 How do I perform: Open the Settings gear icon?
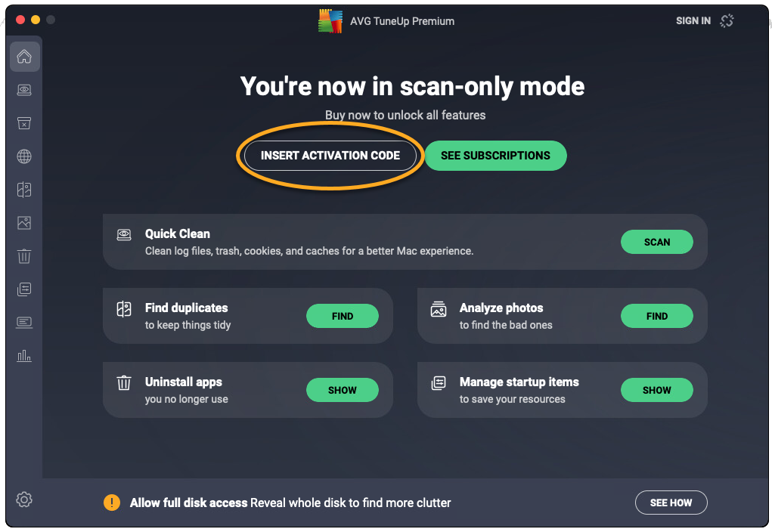(24, 500)
